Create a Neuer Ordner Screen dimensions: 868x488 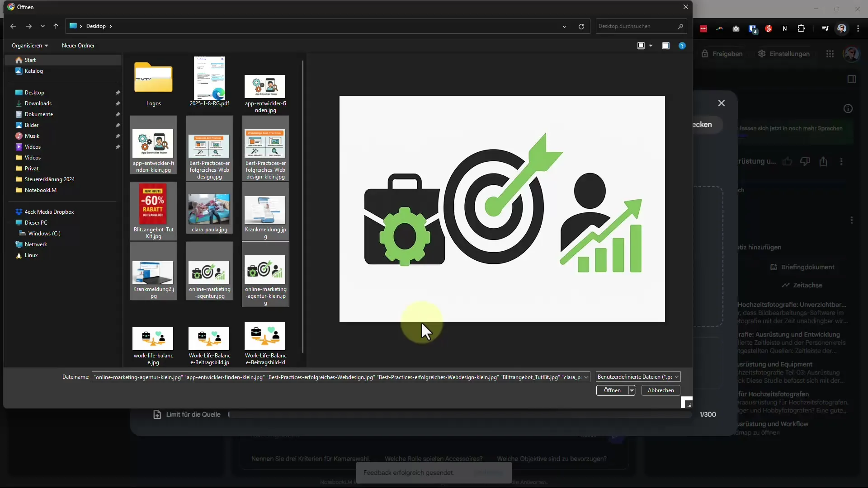[x=78, y=46]
